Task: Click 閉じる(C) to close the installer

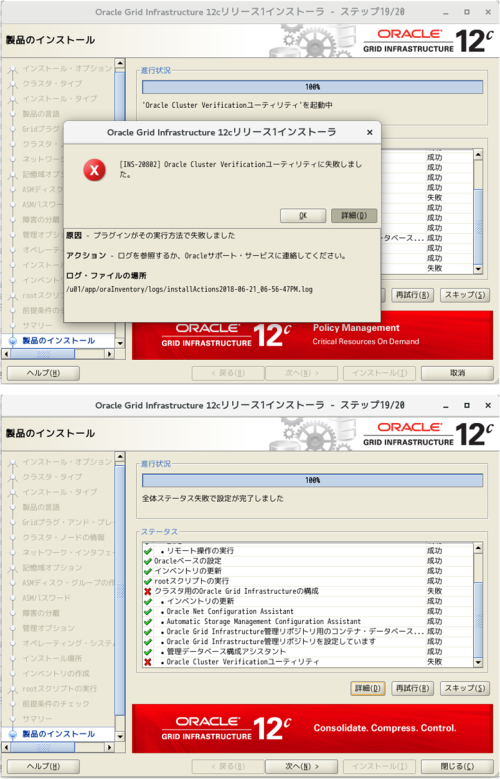Action: click(x=457, y=766)
